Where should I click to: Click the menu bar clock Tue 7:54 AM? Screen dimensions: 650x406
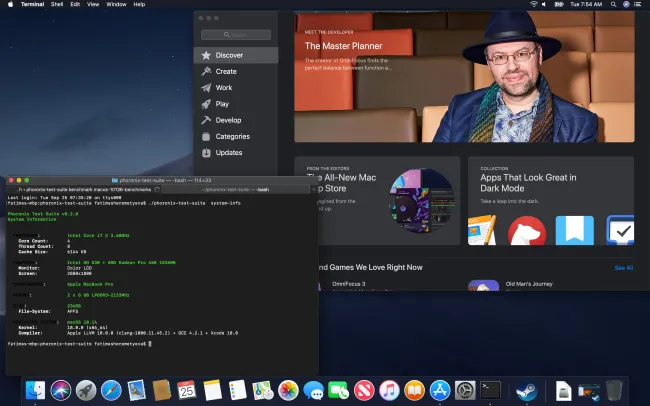pyautogui.click(x=586, y=4)
